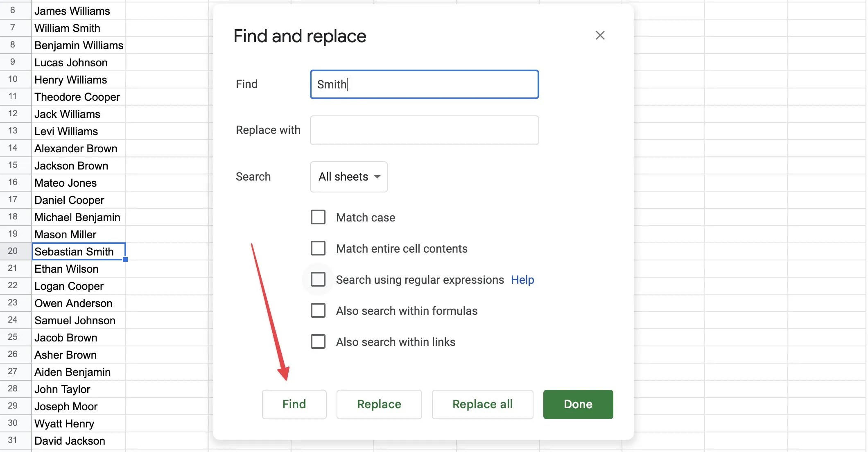Click the green Done button
868x452 pixels.
(578, 404)
